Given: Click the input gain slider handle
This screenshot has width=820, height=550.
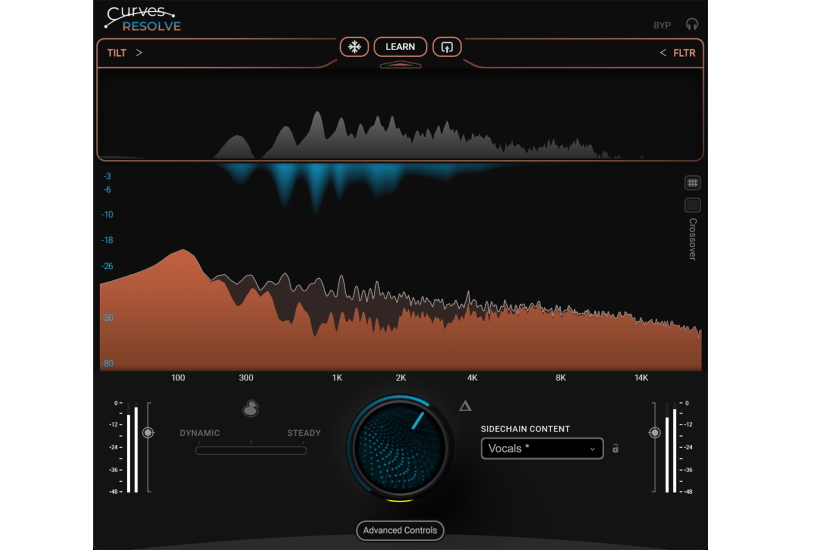Looking at the screenshot, I should [148, 432].
